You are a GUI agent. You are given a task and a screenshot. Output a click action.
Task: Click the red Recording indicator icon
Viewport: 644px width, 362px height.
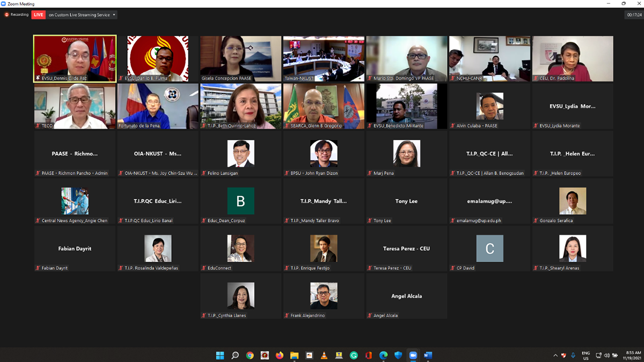(7, 15)
